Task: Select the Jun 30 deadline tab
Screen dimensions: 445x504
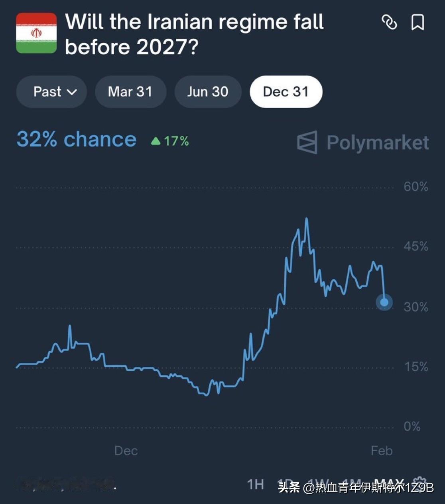Action: click(x=208, y=92)
